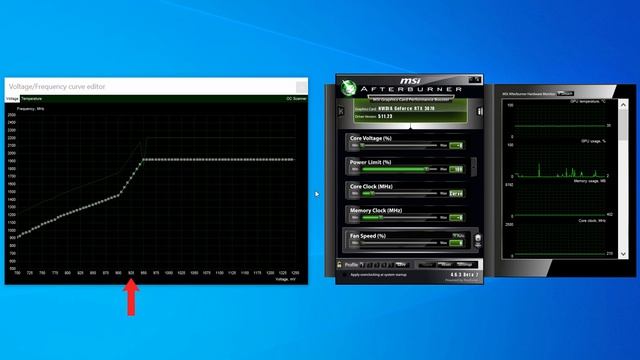This screenshot has width=640, height=360.
Task: Click the Reset button in Afterburner
Action: pyautogui.click(x=445, y=265)
